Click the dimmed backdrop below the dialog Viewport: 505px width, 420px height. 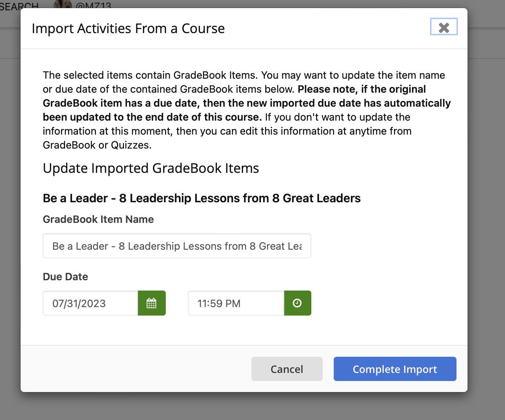[x=252, y=406]
